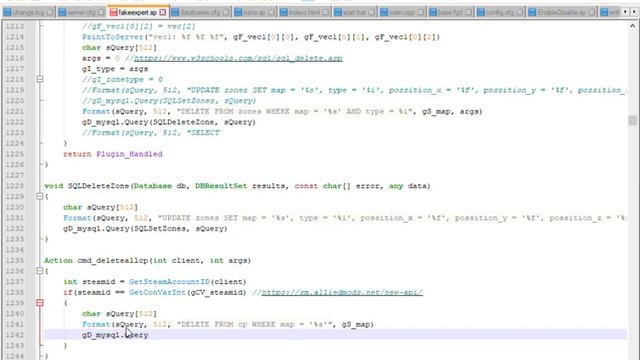Open the index2.html tab
Image resolution: width=640 pixels, height=360 pixels.
[x=304, y=13]
